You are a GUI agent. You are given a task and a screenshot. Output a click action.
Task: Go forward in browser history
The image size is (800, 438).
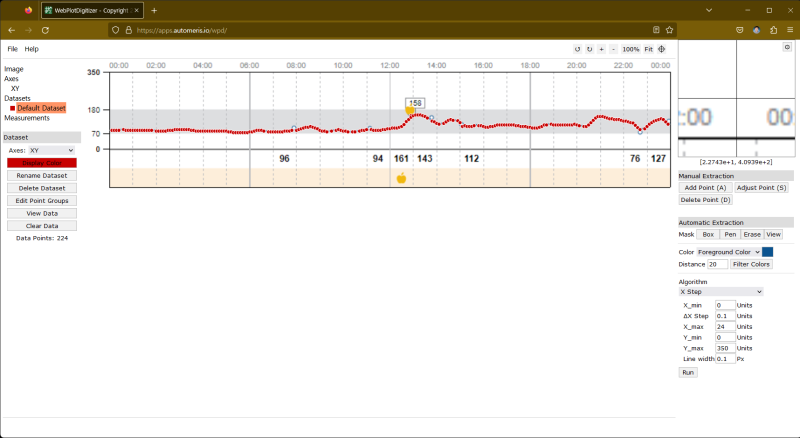tap(29, 30)
